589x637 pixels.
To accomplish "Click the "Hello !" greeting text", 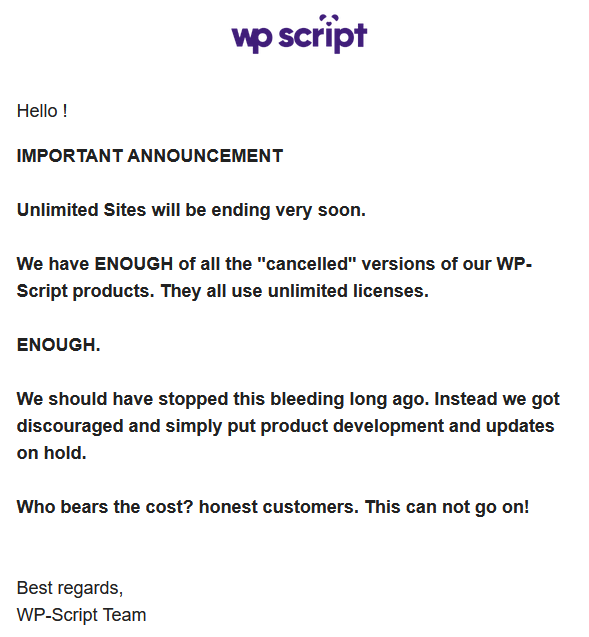I will tap(42, 111).
